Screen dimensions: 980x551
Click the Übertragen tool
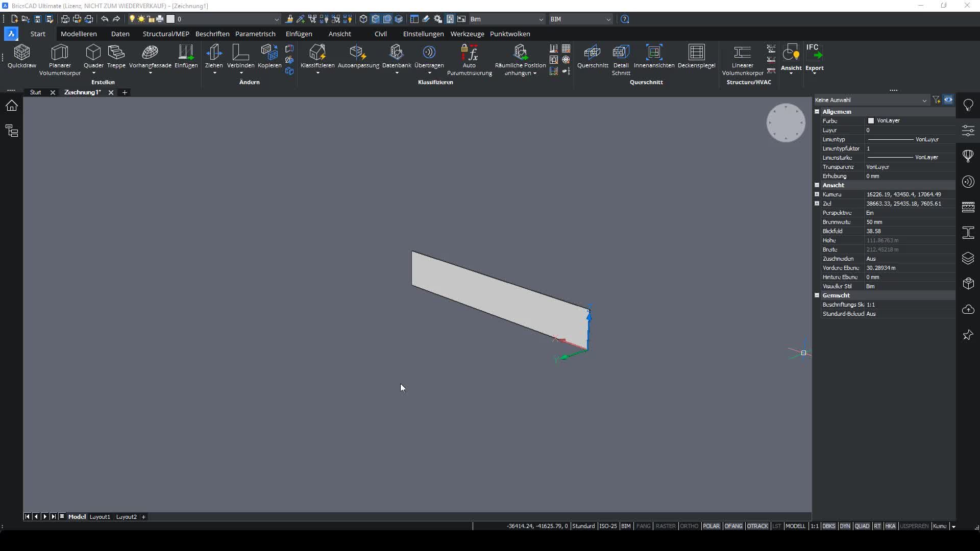[x=429, y=56]
